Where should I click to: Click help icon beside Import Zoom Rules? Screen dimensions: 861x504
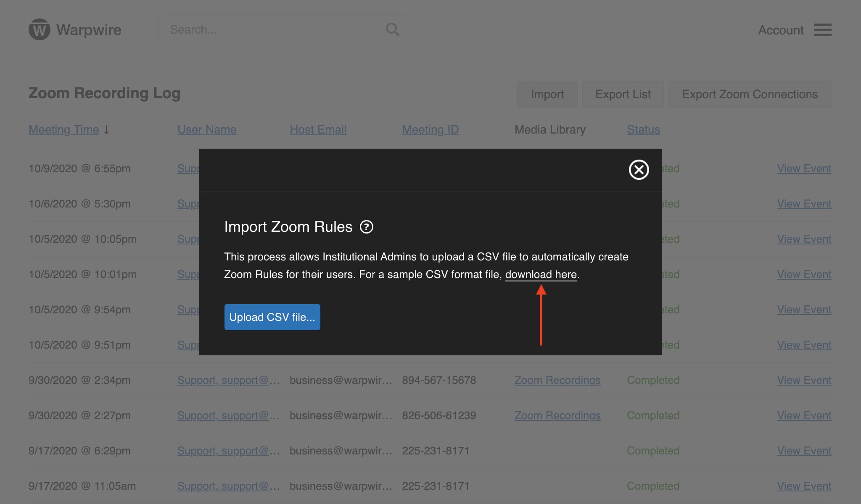(x=366, y=227)
